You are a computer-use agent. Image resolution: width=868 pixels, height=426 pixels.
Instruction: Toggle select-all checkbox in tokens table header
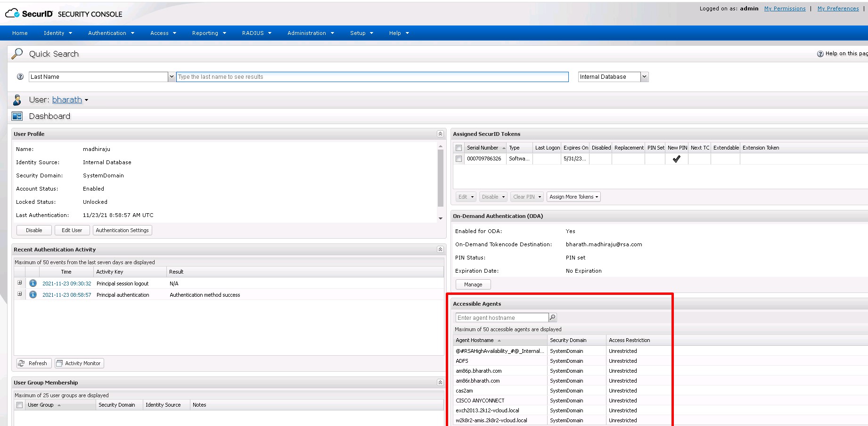pyautogui.click(x=459, y=148)
